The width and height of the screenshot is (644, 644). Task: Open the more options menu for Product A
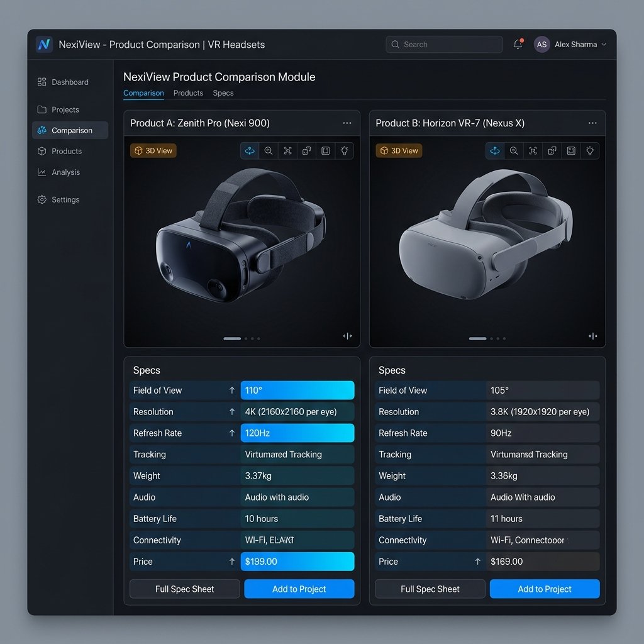(347, 123)
